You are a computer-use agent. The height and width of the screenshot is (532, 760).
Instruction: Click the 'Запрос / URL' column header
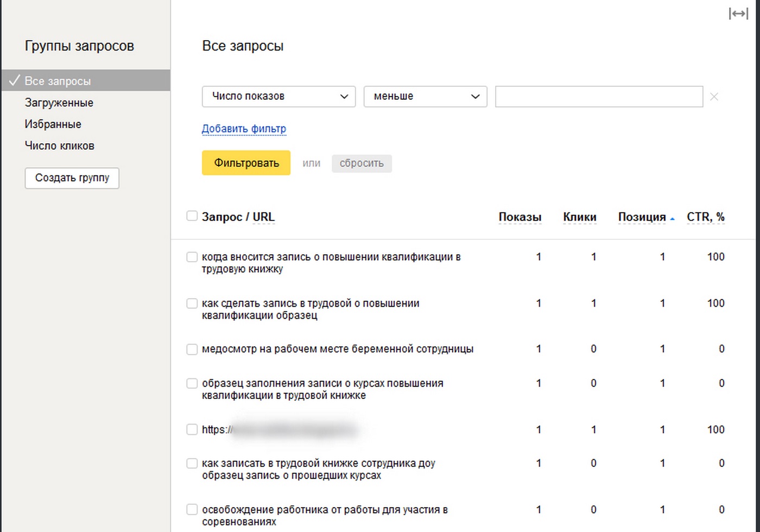click(238, 217)
